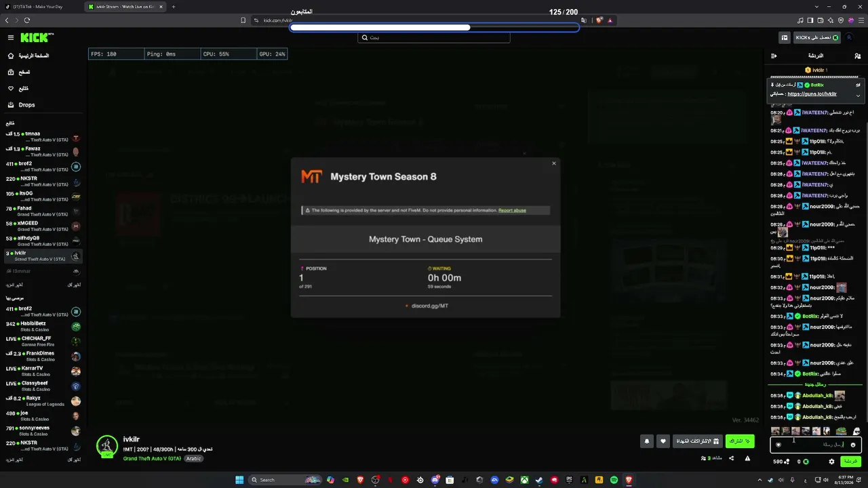The width and height of the screenshot is (868, 488).
Task: Open the shop icon beside the KICKs button
Action: 784,38
